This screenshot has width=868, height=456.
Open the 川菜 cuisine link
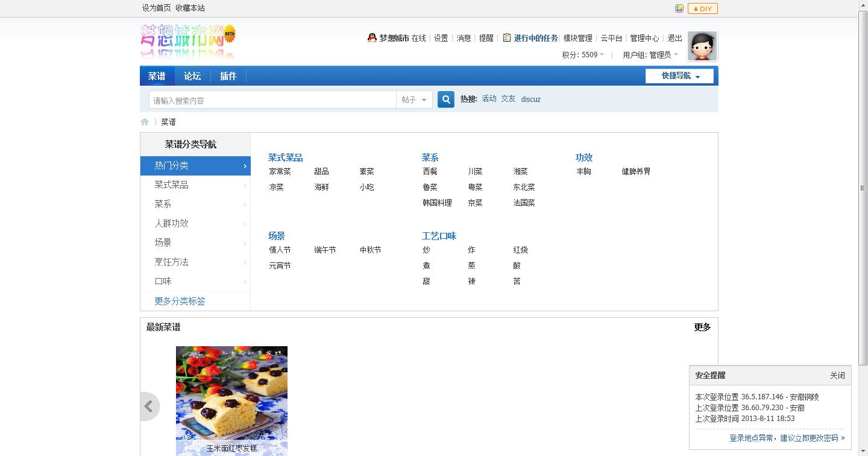click(x=475, y=171)
